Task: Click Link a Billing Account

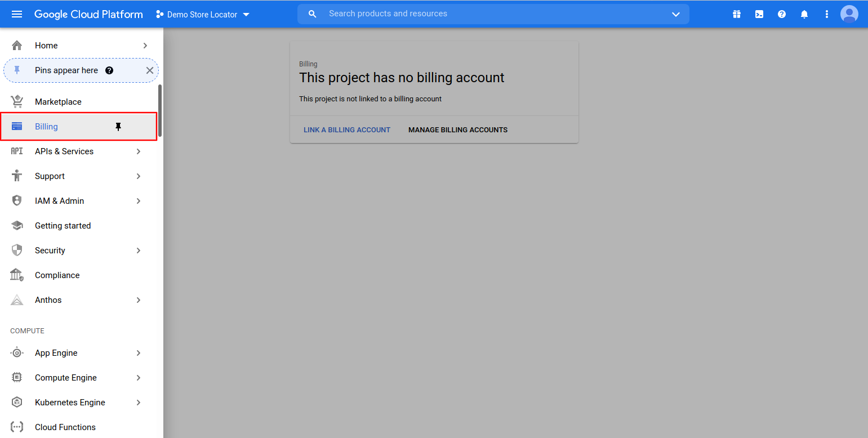Action: coord(347,130)
